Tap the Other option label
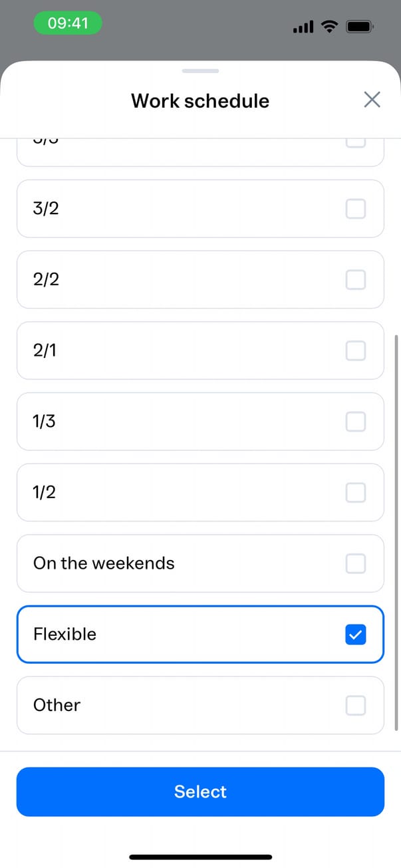 [57, 705]
